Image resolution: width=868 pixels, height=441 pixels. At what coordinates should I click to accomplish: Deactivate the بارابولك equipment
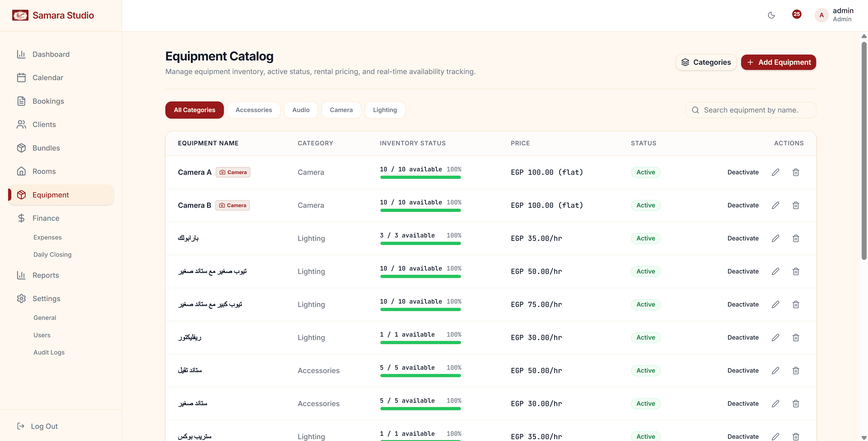743,239
